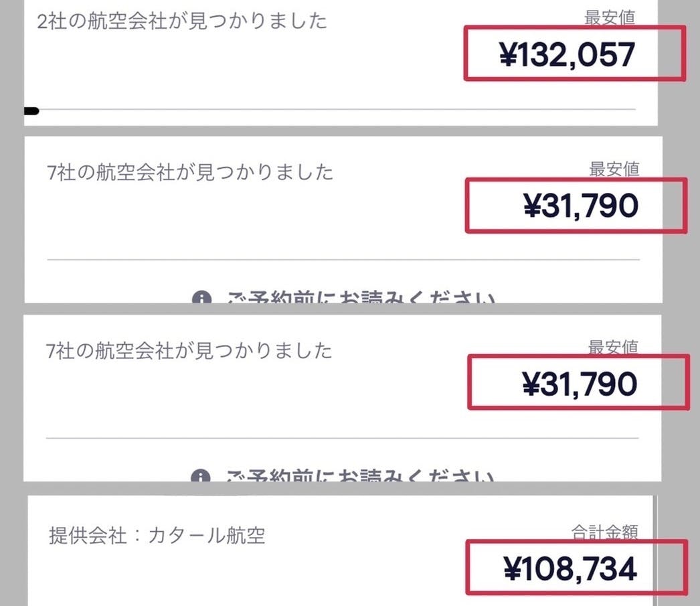The image size is (700, 606).
Task: Click the divider line under the first ¥31,790
Action: coord(343,259)
